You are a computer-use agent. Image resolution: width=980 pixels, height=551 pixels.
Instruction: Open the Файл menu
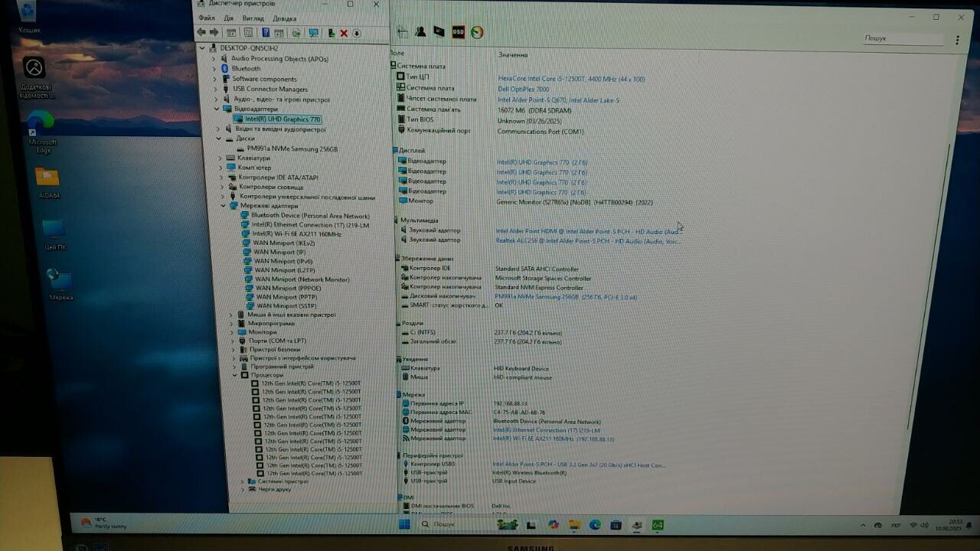click(x=207, y=18)
